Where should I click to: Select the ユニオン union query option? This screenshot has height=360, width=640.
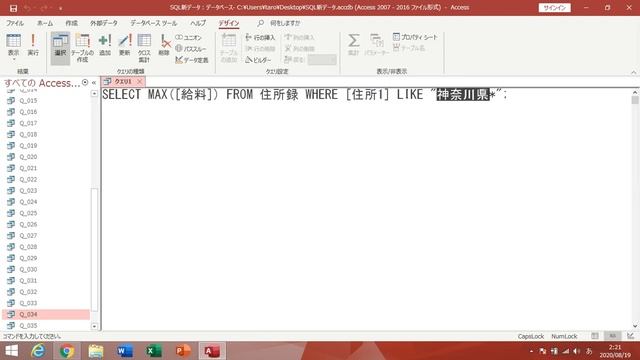[188, 37]
